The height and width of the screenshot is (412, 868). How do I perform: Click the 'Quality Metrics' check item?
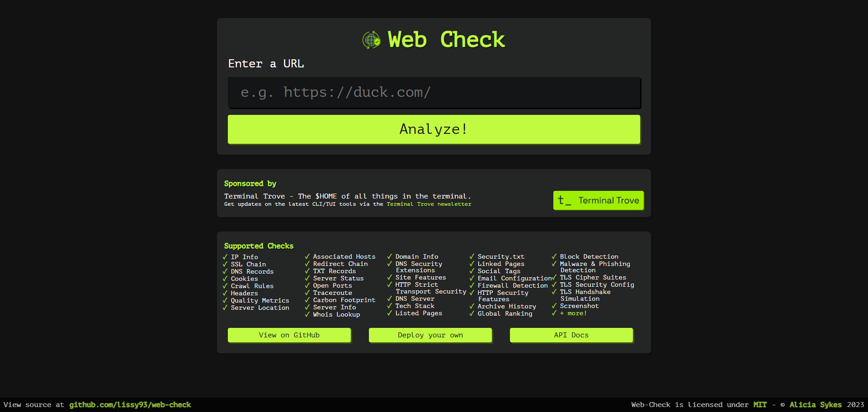(260, 300)
